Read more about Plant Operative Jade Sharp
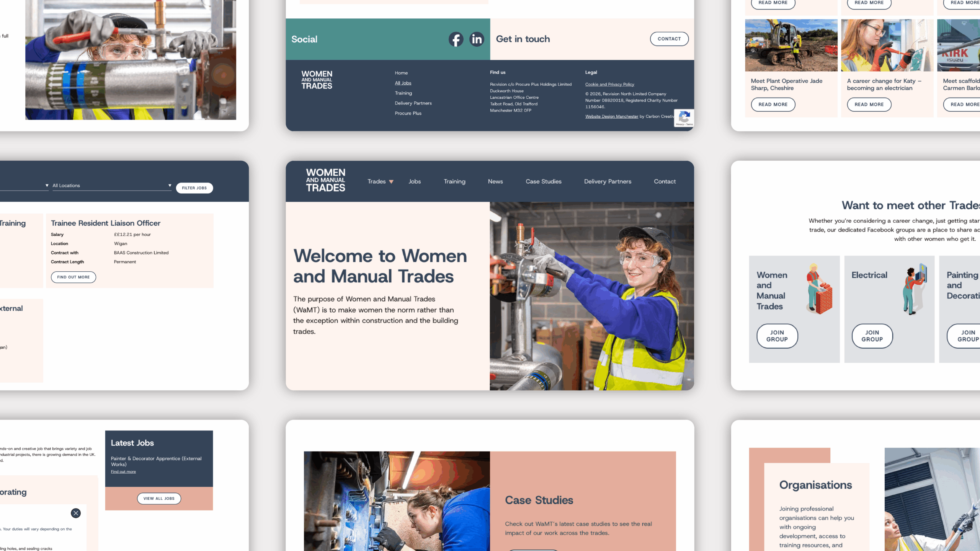 tap(773, 104)
